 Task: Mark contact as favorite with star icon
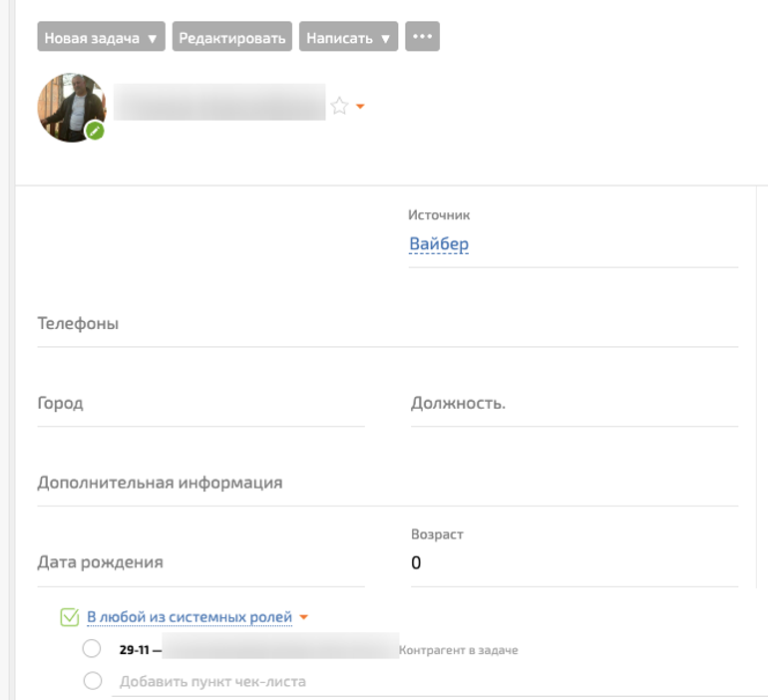339,106
